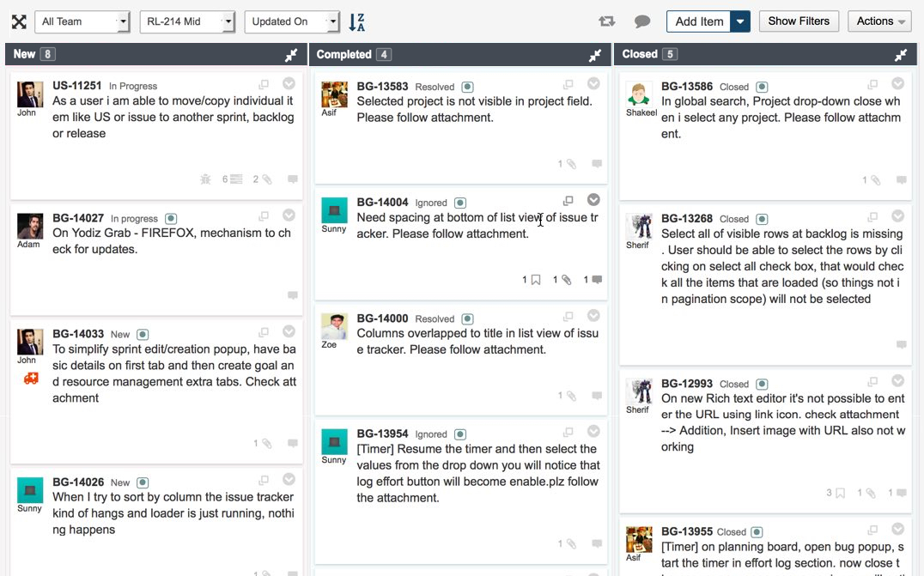Click the fullscreen expand icon in toolbar
The image size is (924, 576).
(x=19, y=21)
